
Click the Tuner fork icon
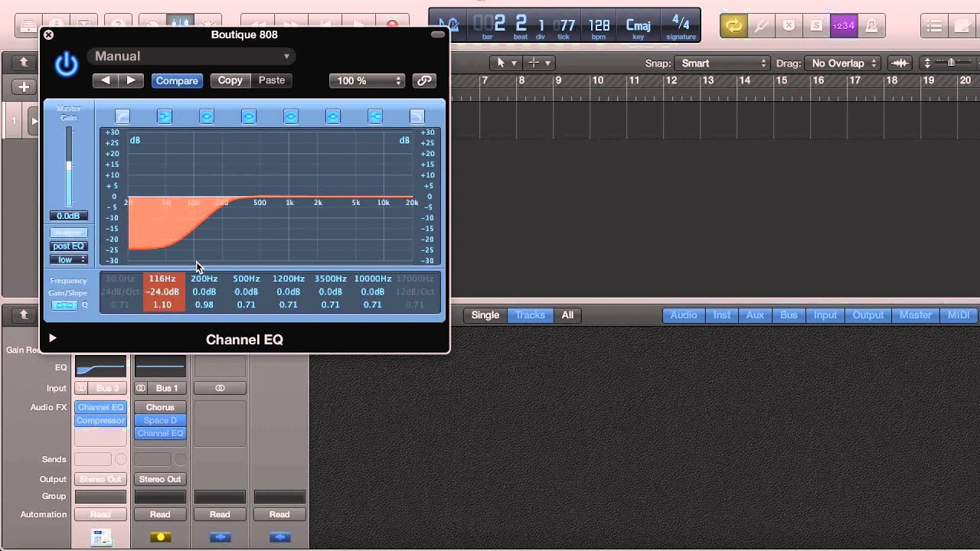(761, 26)
